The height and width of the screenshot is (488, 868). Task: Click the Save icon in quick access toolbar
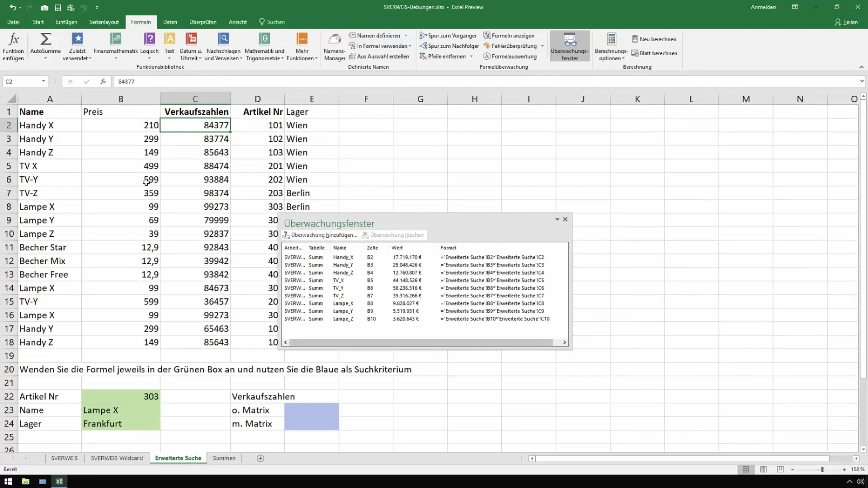tap(58, 8)
